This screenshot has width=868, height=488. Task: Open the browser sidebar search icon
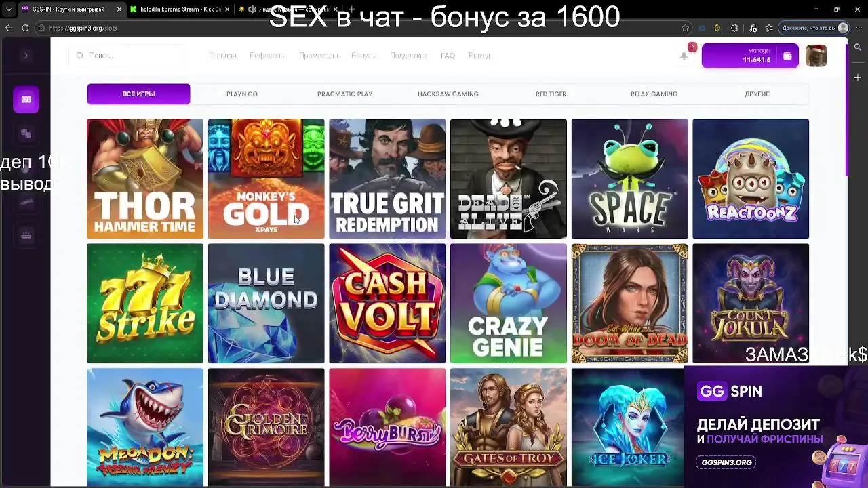point(858,47)
